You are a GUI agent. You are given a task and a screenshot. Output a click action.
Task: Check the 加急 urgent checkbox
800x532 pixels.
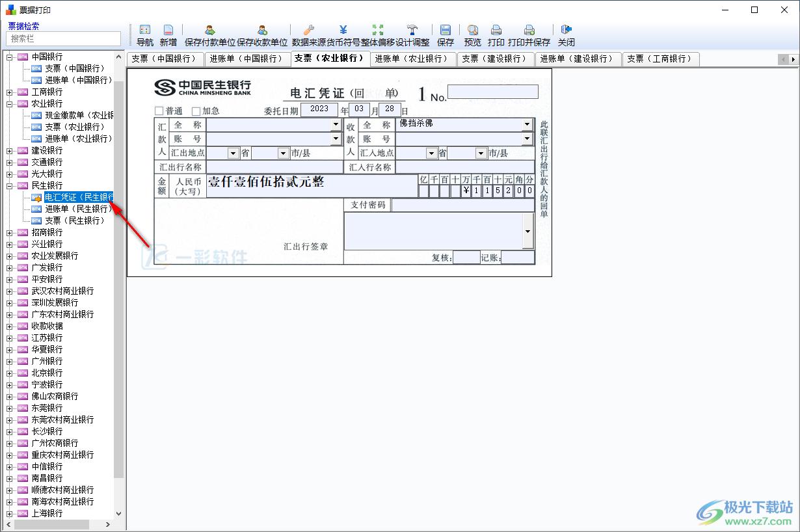(x=196, y=111)
